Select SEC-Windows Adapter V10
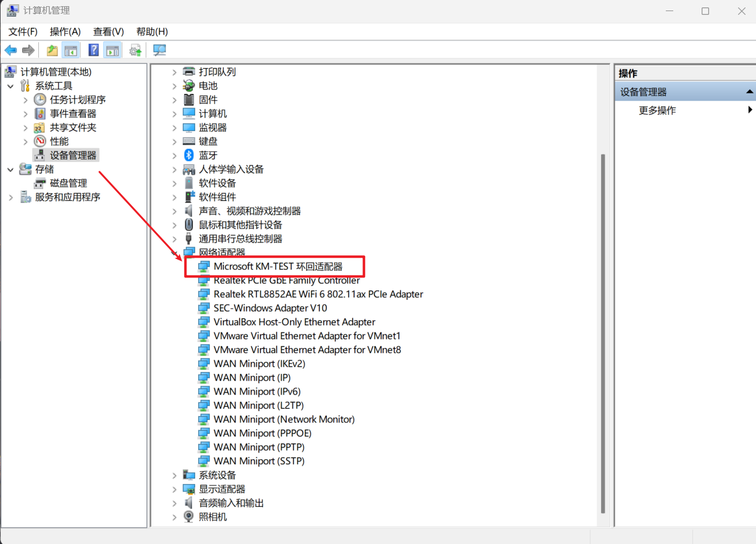Viewport: 756px width, 544px height. point(271,308)
